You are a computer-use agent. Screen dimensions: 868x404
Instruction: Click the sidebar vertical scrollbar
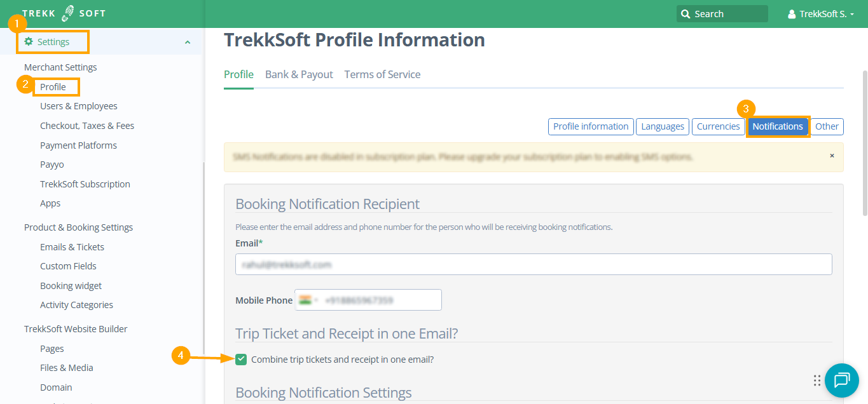203,254
